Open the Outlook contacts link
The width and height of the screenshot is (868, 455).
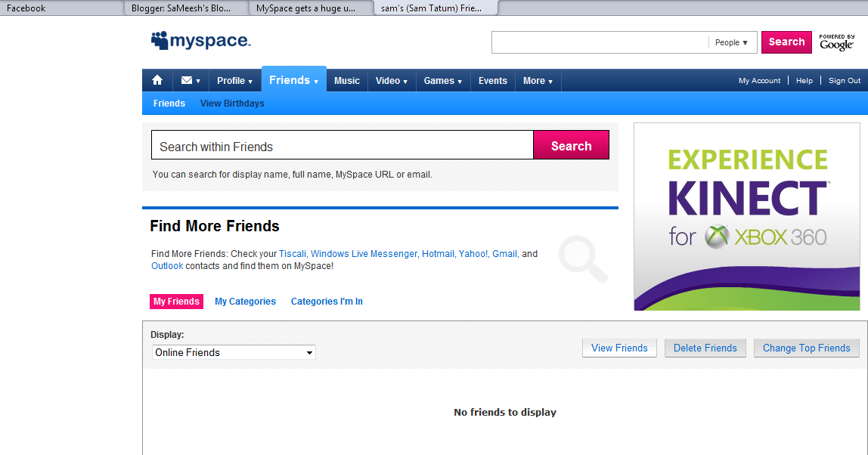tap(167, 266)
